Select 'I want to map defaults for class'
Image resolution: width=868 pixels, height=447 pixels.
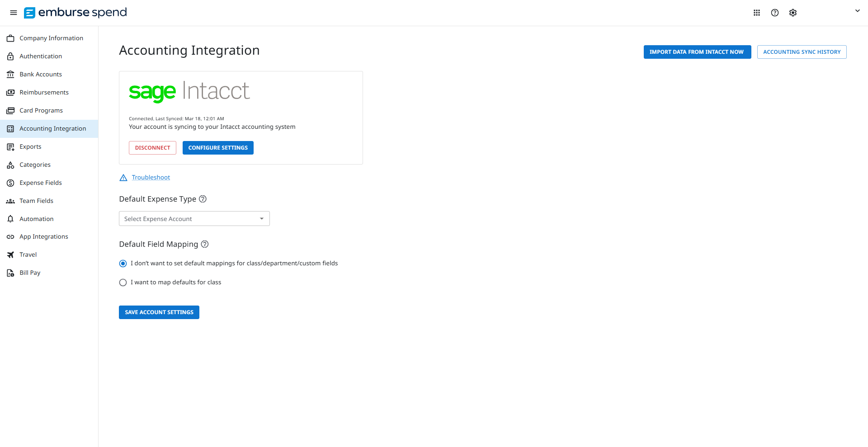pyautogui.click(x=123, y=282)
